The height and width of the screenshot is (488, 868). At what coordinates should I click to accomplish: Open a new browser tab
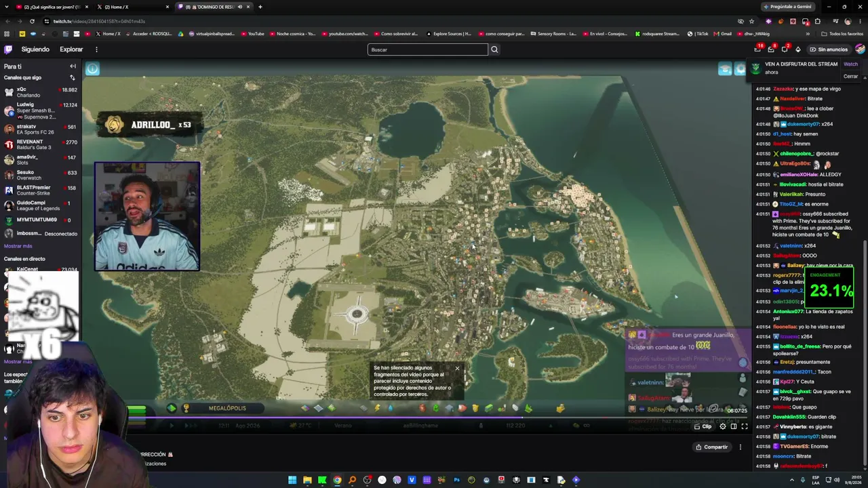tap(260, 7)
